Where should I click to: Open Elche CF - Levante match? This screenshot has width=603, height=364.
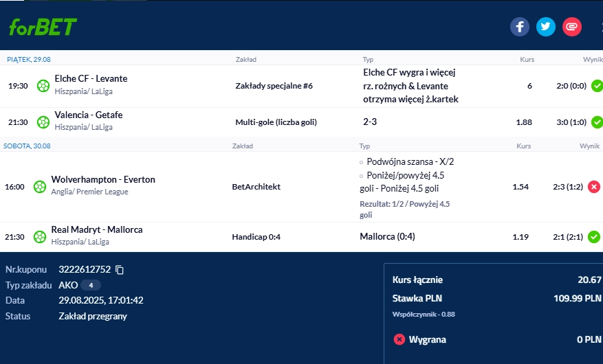pyautogui.click(x=91, y=78)
